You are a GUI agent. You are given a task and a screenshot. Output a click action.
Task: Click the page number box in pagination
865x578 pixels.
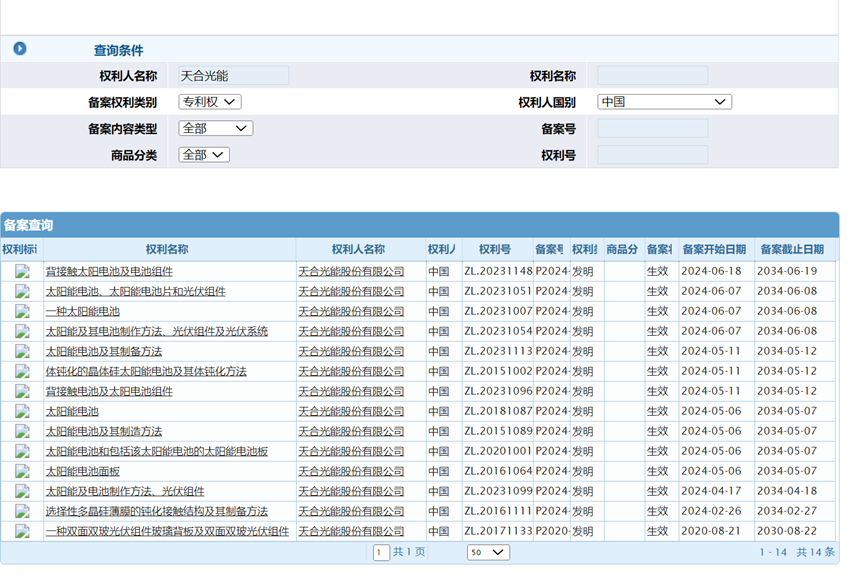tap(381, 552)
